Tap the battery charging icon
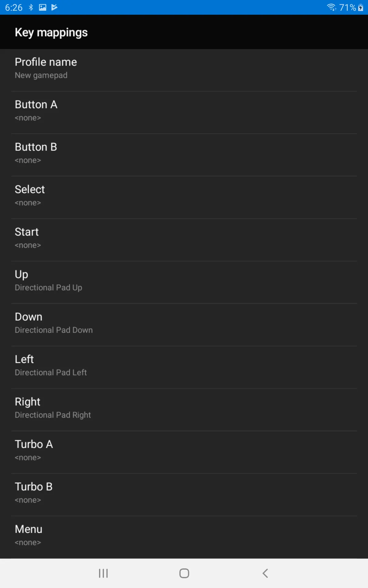Screen dimensions: 368x588 click(x=361, y=7)
